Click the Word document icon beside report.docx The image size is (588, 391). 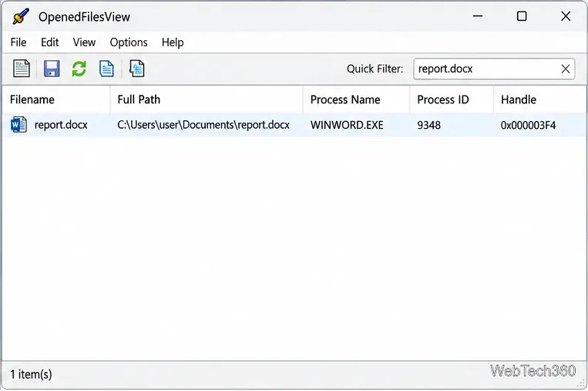tap(18, 125)
